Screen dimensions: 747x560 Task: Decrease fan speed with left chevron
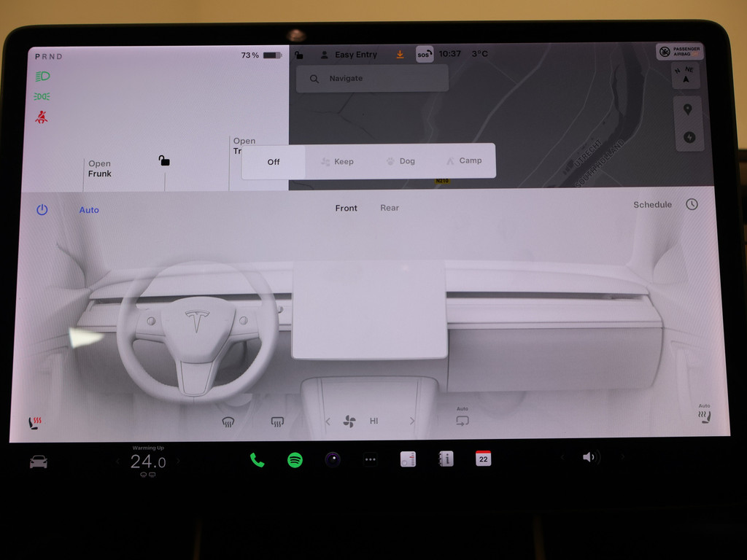click(x=328, y=421)
